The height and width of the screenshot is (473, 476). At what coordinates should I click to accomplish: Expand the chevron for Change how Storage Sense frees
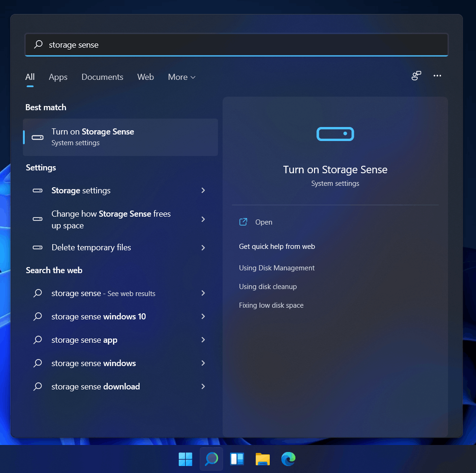click(203, 219)
